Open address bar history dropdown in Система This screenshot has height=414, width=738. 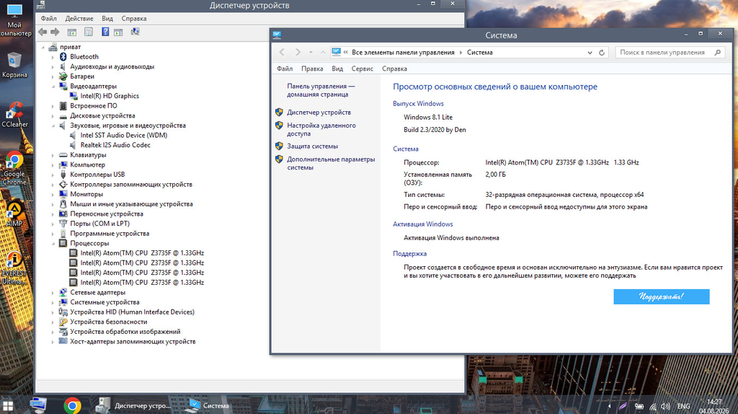(x=590, y=53)
